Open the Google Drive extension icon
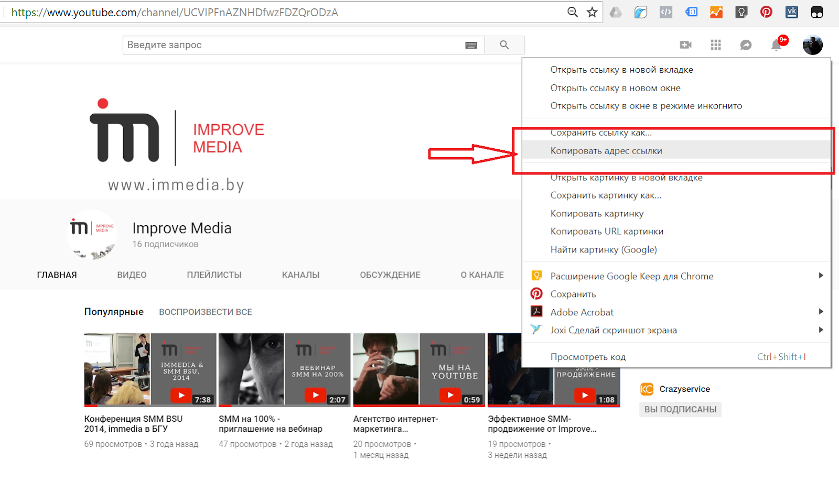The height and width of the screenshot is (504, 839). click(616, 12)
